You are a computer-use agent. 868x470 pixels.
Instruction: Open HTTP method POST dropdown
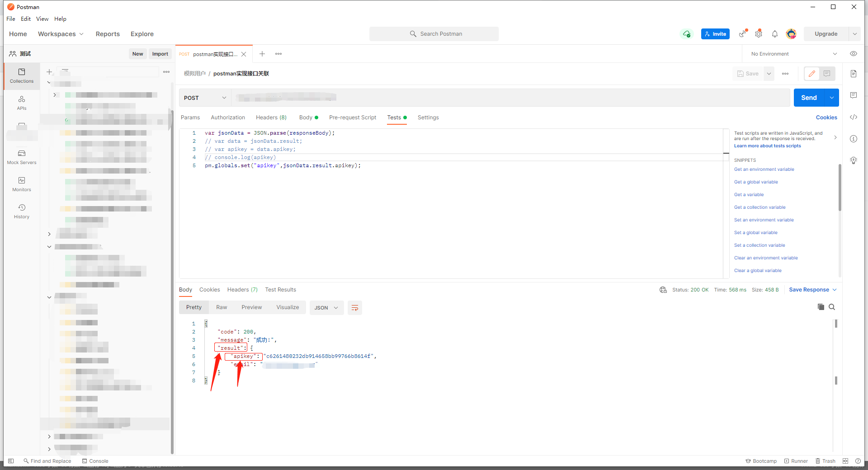coord(205,98)
